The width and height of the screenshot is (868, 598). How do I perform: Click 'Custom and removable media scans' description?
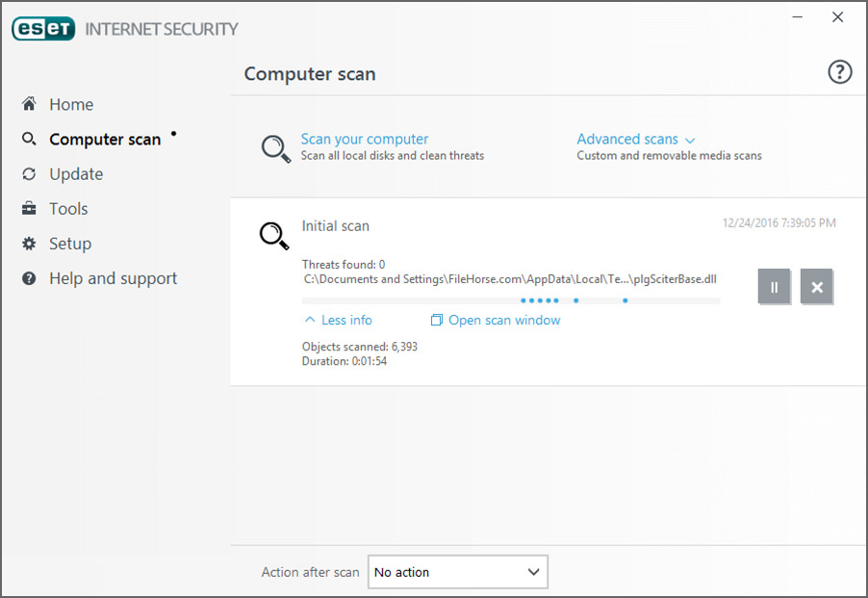669,156
